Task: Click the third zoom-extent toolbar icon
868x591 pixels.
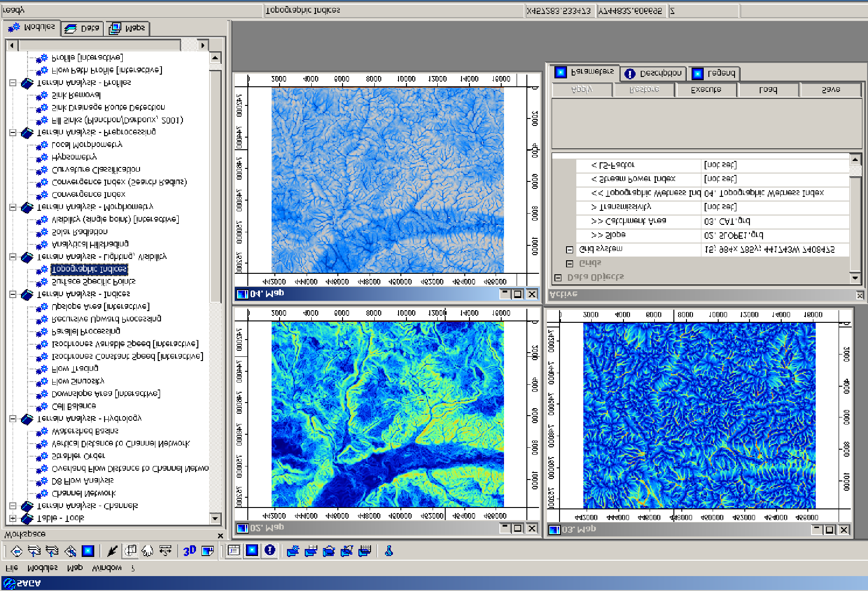Action: pos(52,551)
